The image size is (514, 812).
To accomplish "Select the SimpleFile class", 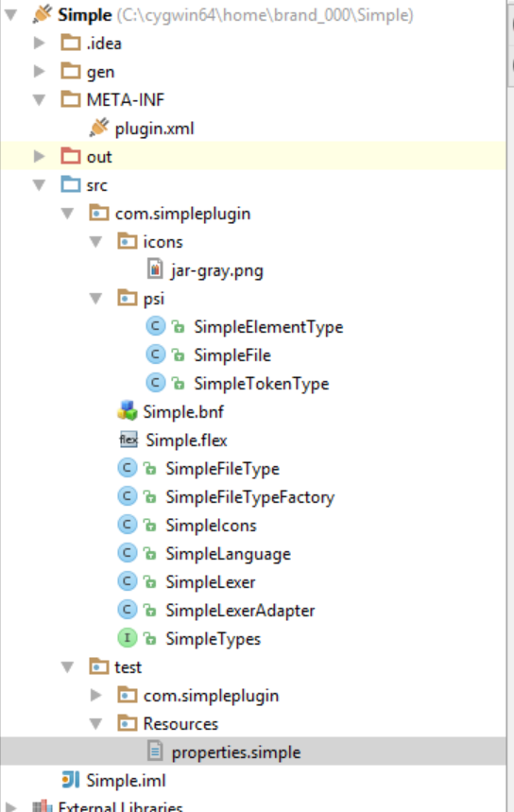I will pos(232,355).
